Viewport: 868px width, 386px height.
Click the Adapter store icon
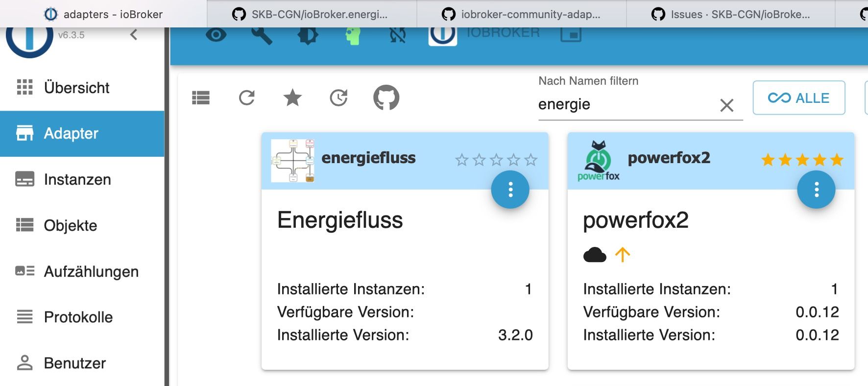coord(25,133)
